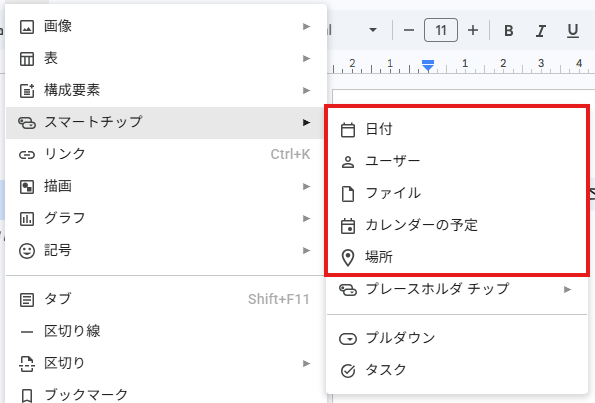Insert カレンダーの予定 smart chip
The height and width of the screenshot is (403, 595).
pyautogui.click(x=457, y=225)
